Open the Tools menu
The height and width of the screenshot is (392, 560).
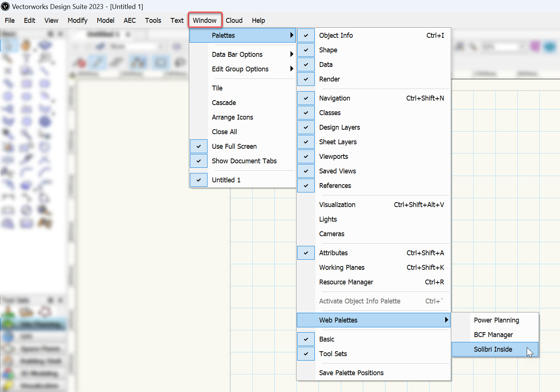[153, 21]
